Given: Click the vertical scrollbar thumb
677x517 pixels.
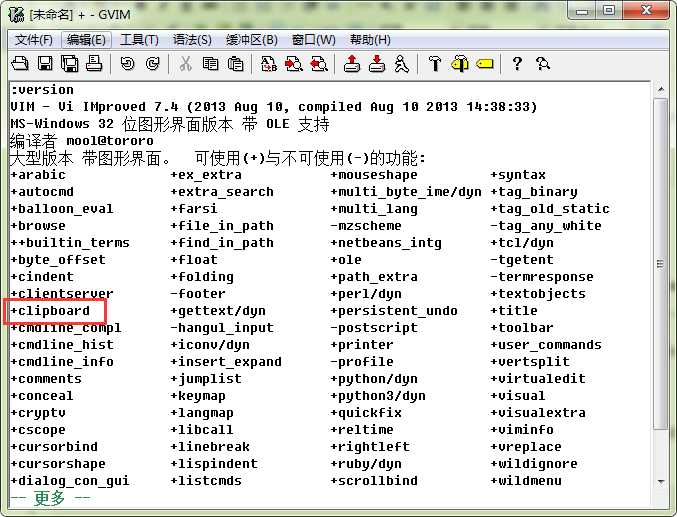Looking at the screenshot, I should click(661, 263).
